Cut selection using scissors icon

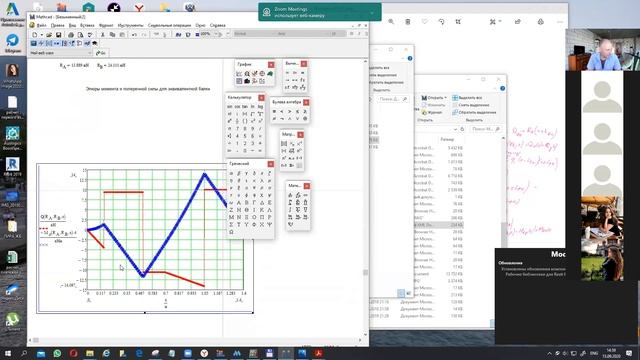click(x=103, y=35)
